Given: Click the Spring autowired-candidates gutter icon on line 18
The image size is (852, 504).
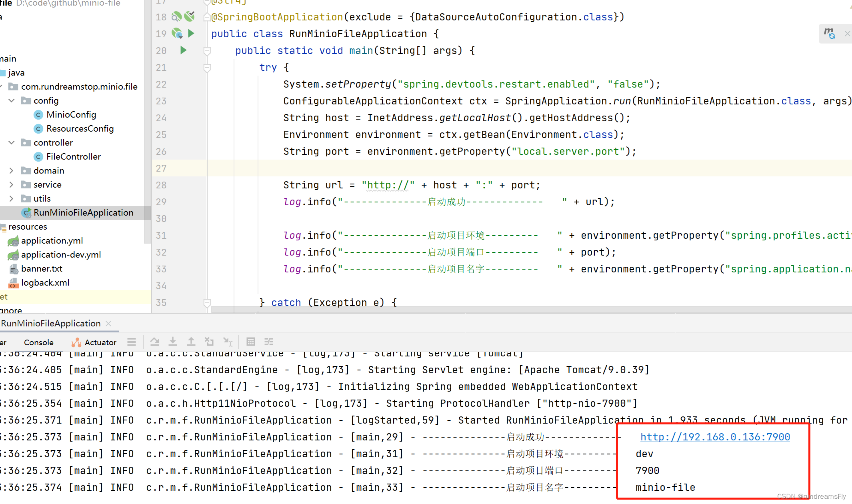Looking at the screenshot, I should pyautogui.click(x=190, y=16).
